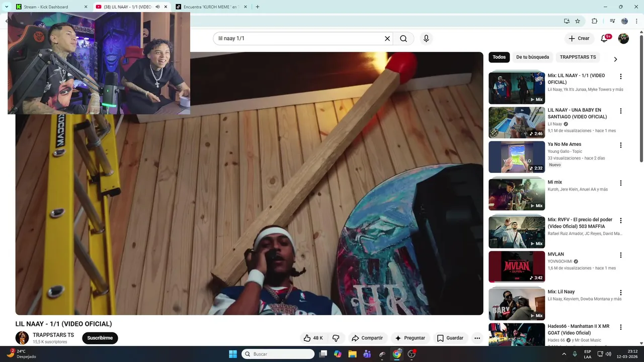
Task: Click the 'Mix: RVFV - El precio del poder' title
Action: click(580, 223)
